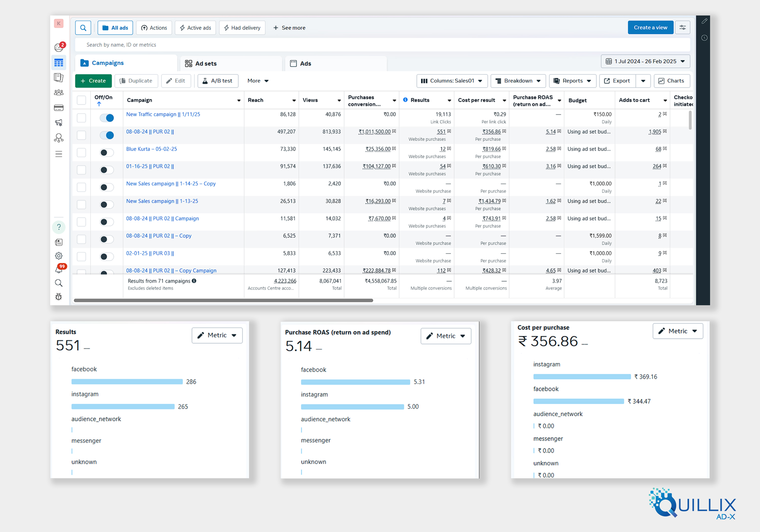Switch to the Ads tab
This screenshot has height=532, width=760.
[x=301, y=64]
